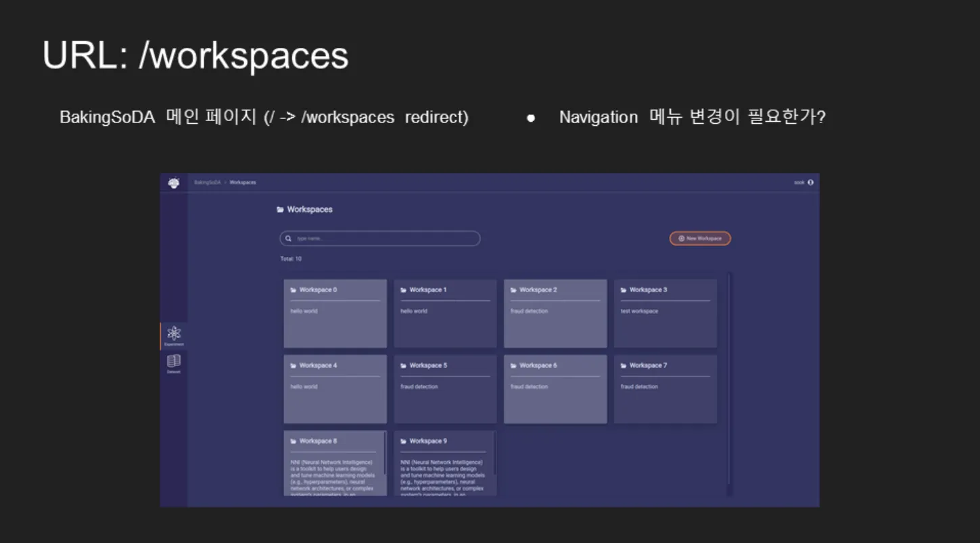Click the NNI description text in Workspace 9

tap(442, 478)
